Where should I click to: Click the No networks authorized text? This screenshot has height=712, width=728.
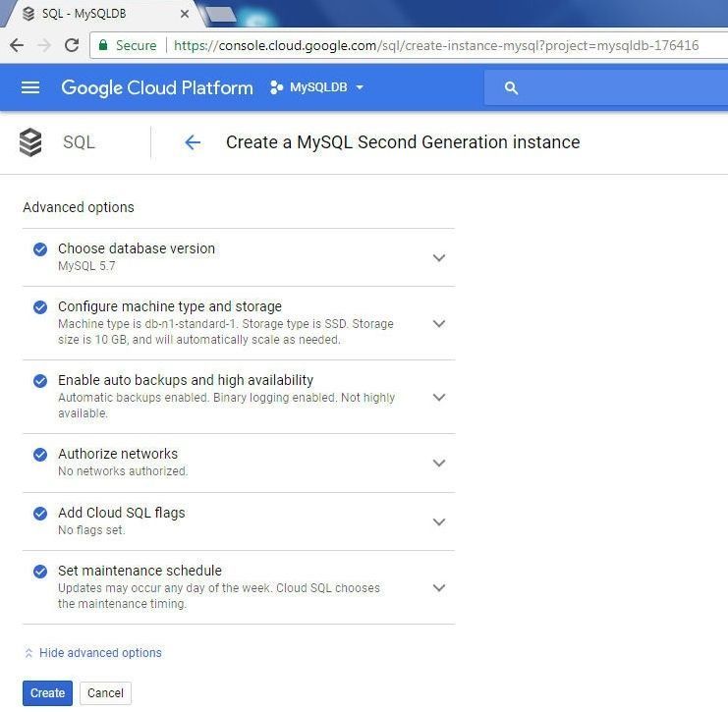[x=123, y=471]
